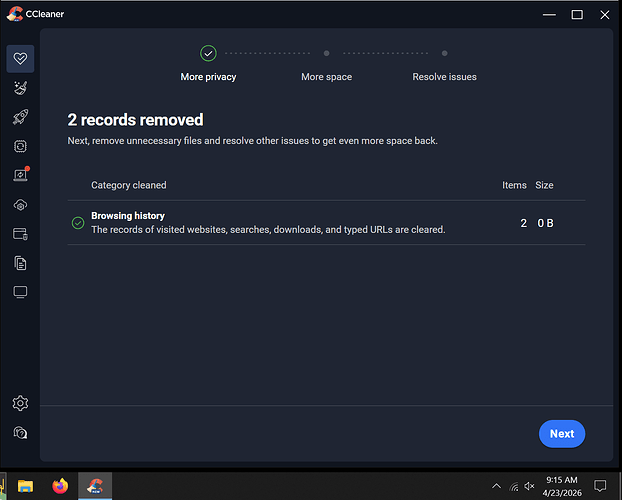Viewport: 622px width, 500px height.
Task: Click the green check beside Browsing history
Action: pyautogui.click(x=78, y=223)
